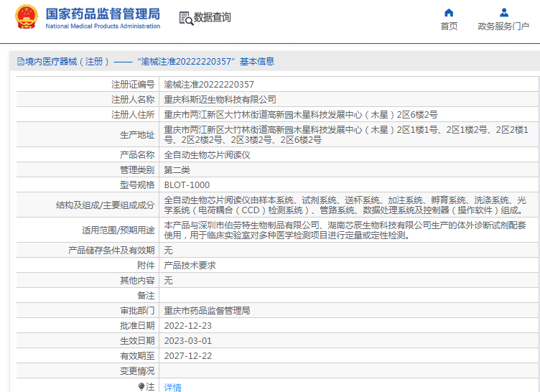
Task: Click the 产品名称 label
Action: (x=137, y=155)
